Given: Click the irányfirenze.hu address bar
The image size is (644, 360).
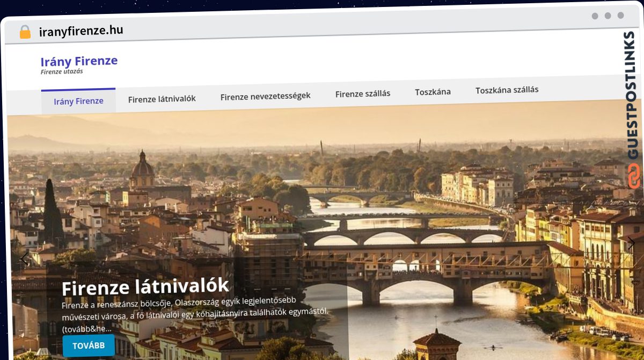Looking at the screenshot, I should [x=81, y=31].
